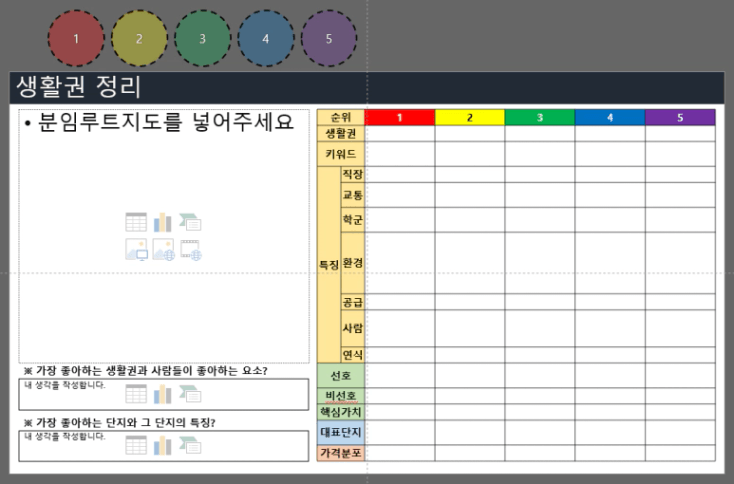734x484 pixels.
Task: Insert table in the first 내 생각 text box
Action: click(x=136, y=394)
